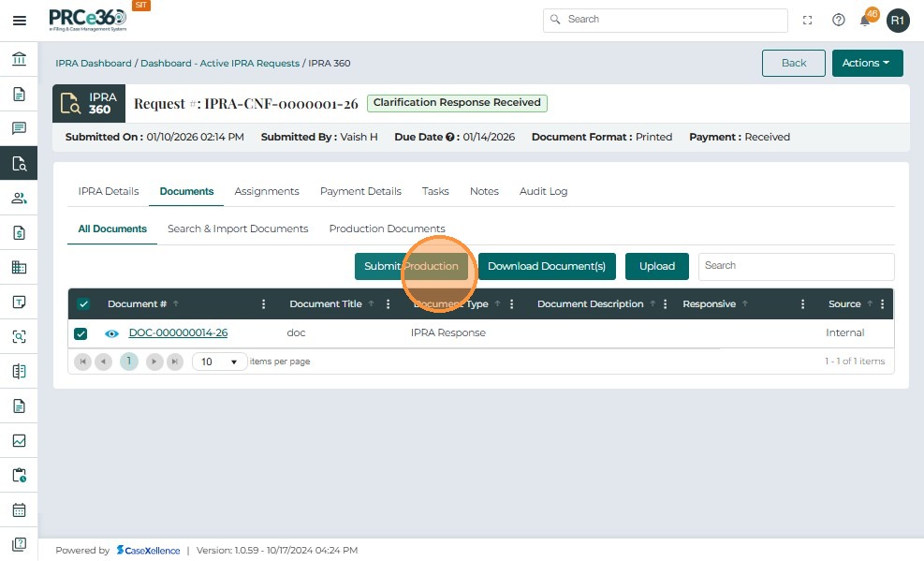Screen dimensions: 924x561
Task: Open the office building sidebar icon
Action: 19,268
